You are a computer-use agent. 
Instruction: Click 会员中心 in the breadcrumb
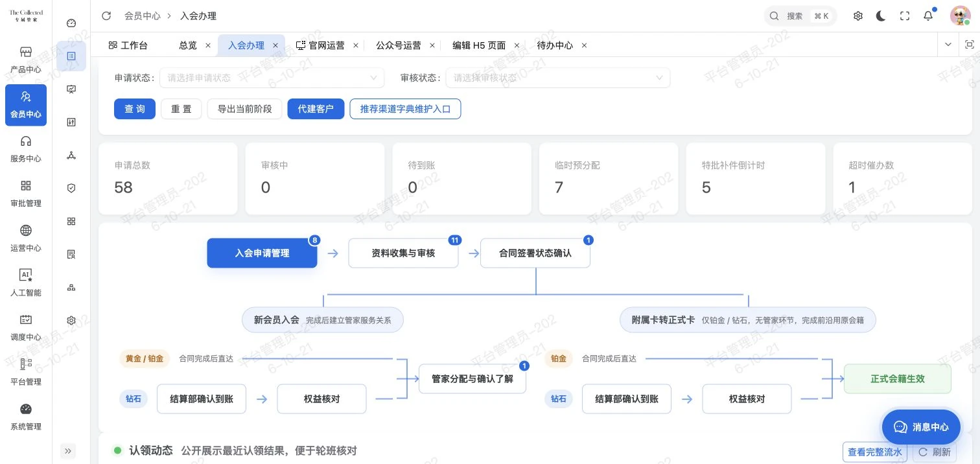(143, 16)
